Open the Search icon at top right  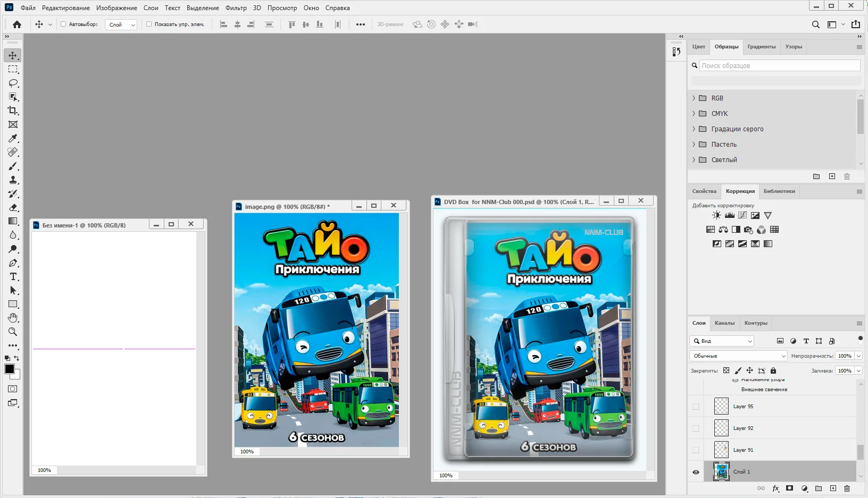(815, 24)
